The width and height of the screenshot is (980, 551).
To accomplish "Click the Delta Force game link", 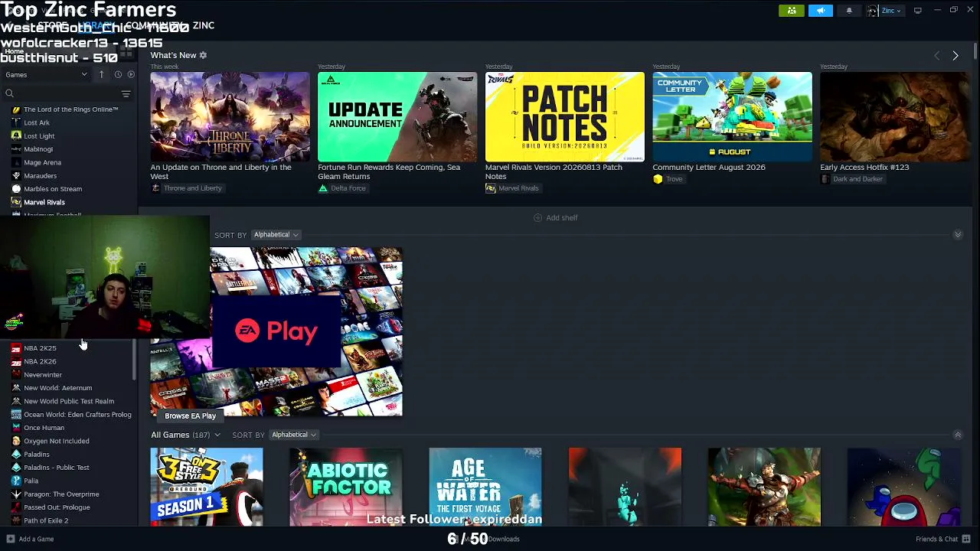I will tap(342, 188).
